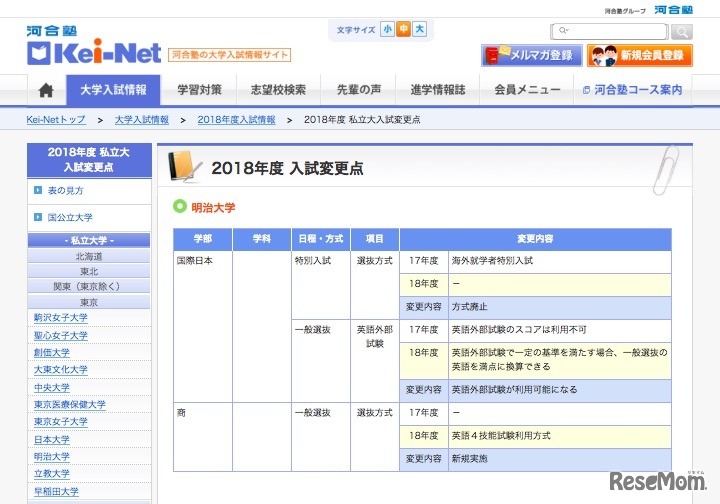Select the 英語外部試験が利用可能になる cell
The image size is (720, 504).
(x=560, y=391)
